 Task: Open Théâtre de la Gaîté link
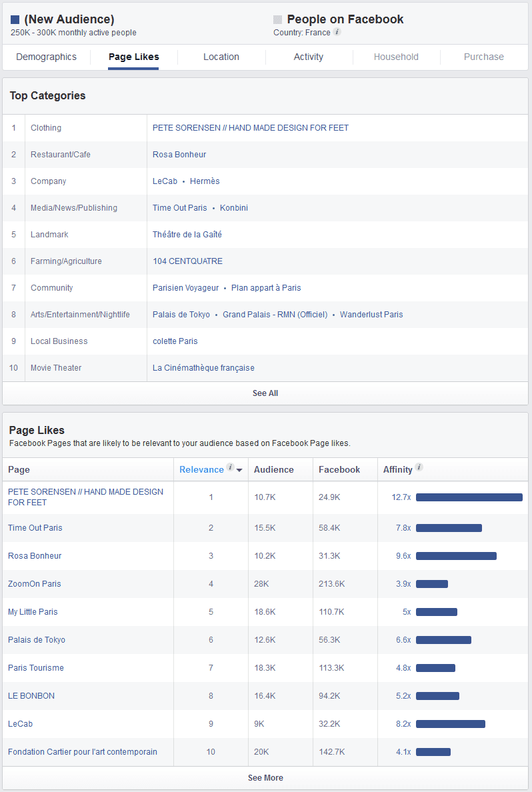[x=187, y=235]
